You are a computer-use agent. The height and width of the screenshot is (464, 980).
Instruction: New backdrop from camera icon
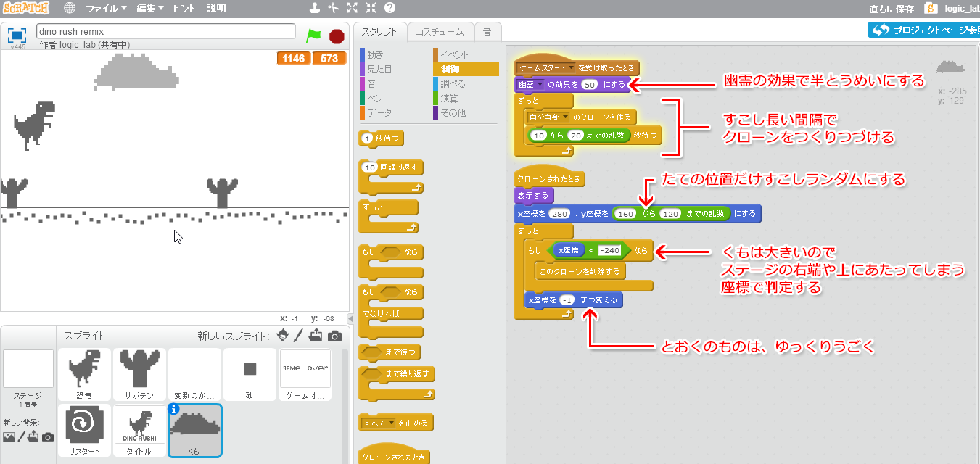point(48,436)
